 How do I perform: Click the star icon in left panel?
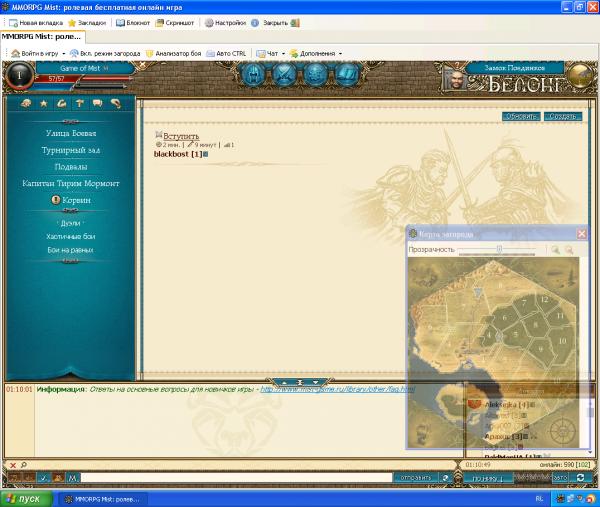coord(44,103)
